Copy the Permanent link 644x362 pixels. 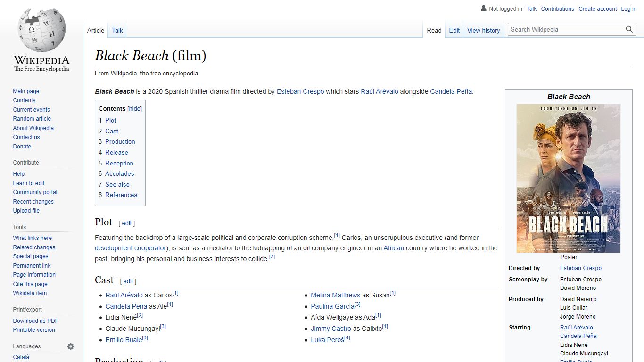click(x=32, y=266)
